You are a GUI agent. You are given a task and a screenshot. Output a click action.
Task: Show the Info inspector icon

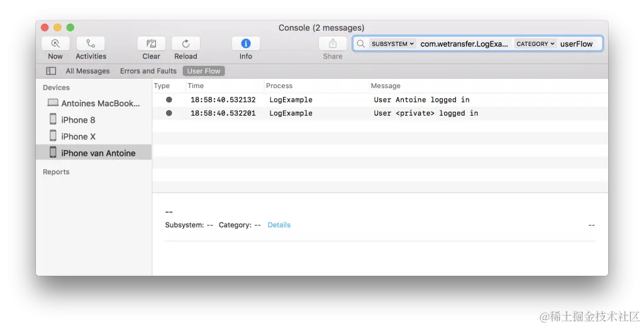click(x=246, y=43)
